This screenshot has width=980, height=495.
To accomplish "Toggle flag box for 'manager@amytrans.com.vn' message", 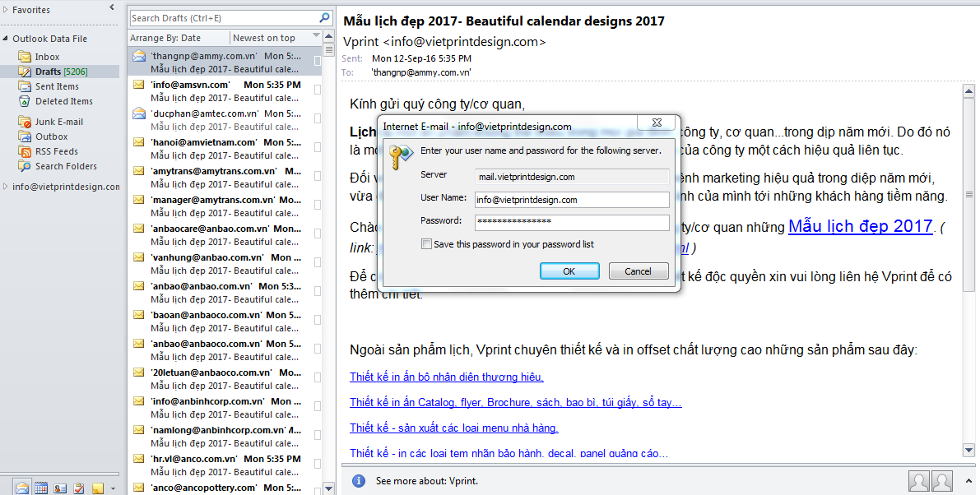I will click(x=318, y=205).
